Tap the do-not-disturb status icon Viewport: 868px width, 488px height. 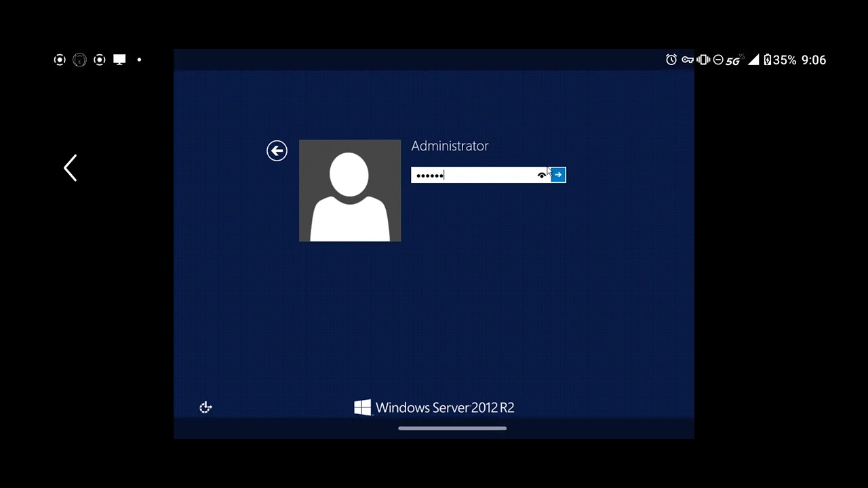tap(719, 60)
